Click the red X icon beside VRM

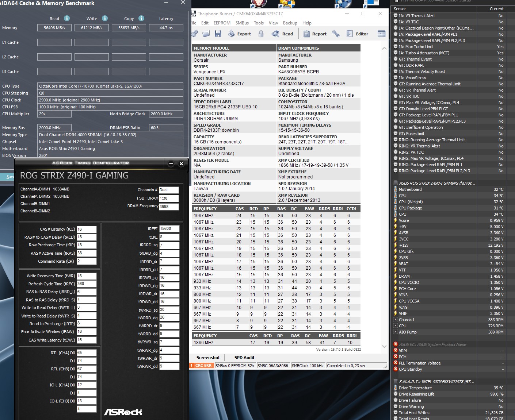395,351
